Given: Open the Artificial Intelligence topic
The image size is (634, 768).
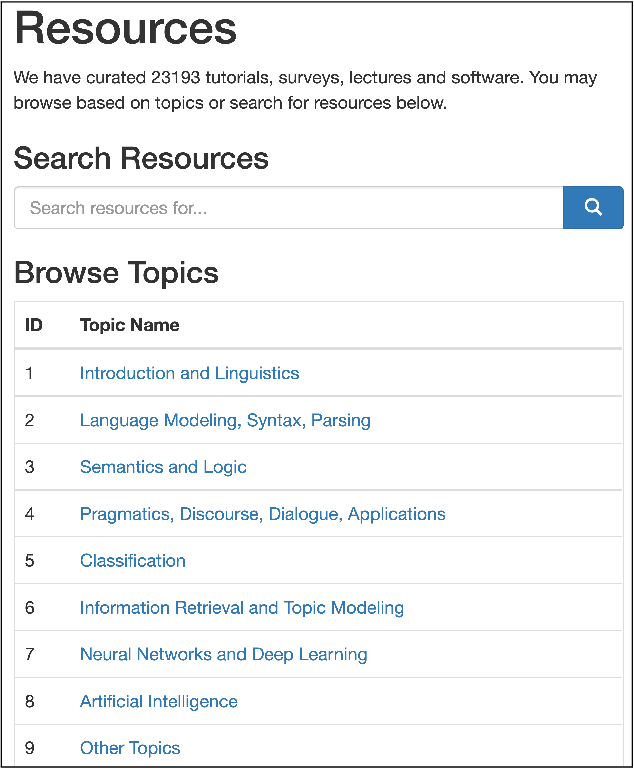Looking at the screenshot, I should (159, 702).
